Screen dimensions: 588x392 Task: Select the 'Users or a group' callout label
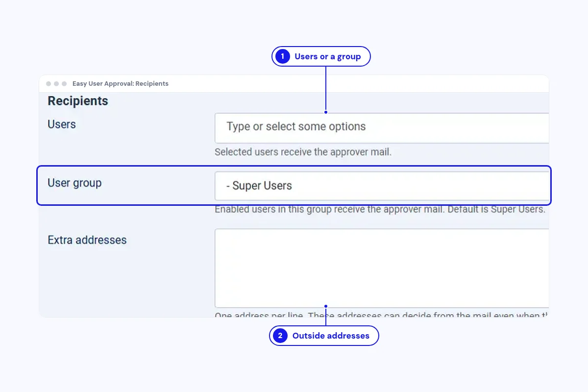click(327, 56)
